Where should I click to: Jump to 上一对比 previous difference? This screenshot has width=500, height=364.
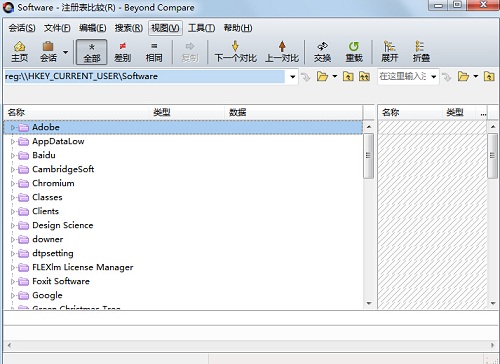click(x=282, y=52)
